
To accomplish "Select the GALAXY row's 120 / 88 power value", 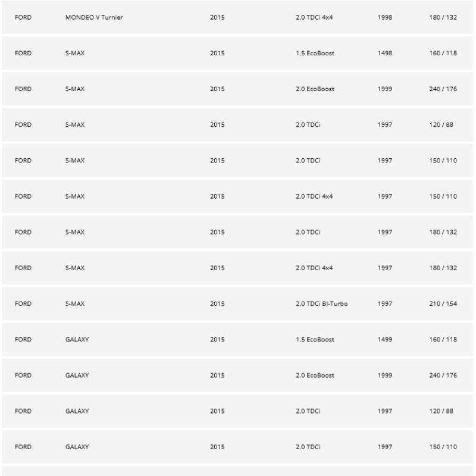I will (x=441, y=411).
